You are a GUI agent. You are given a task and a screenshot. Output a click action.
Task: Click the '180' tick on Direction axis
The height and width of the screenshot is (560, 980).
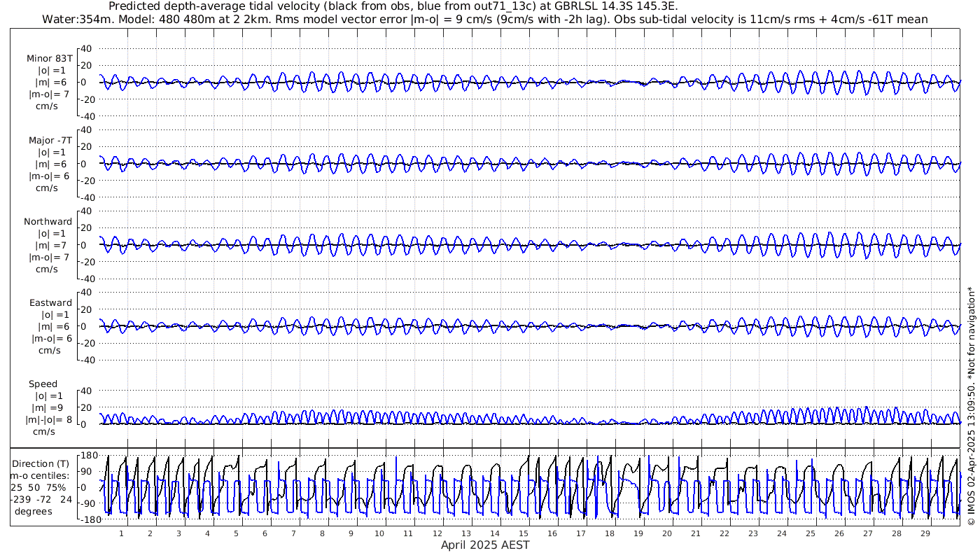pos(88,456)
